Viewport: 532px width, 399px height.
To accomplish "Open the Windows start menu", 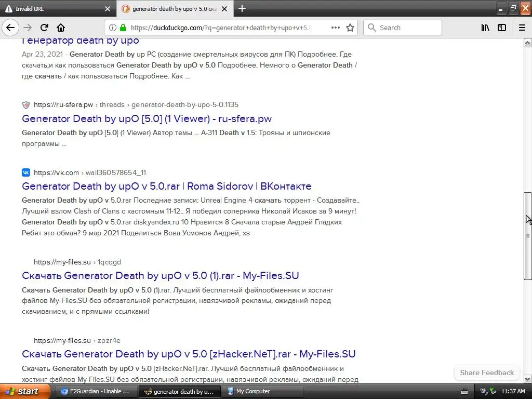I will (25, 392).
